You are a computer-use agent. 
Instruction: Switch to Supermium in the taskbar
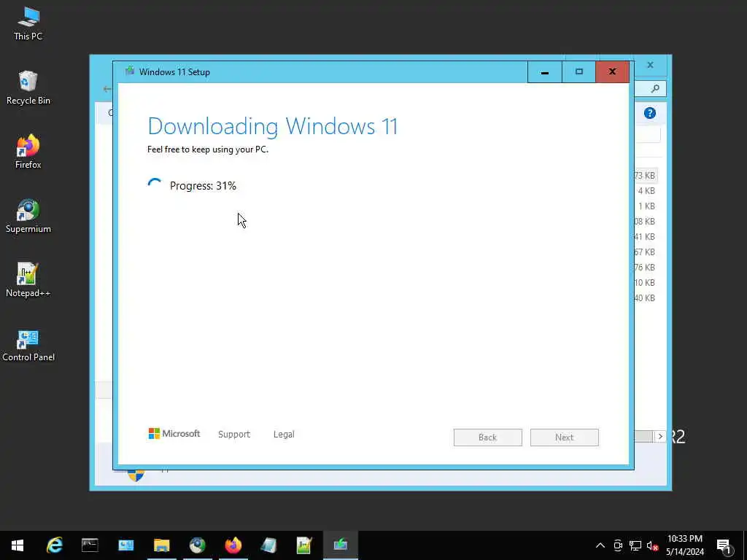197,545
